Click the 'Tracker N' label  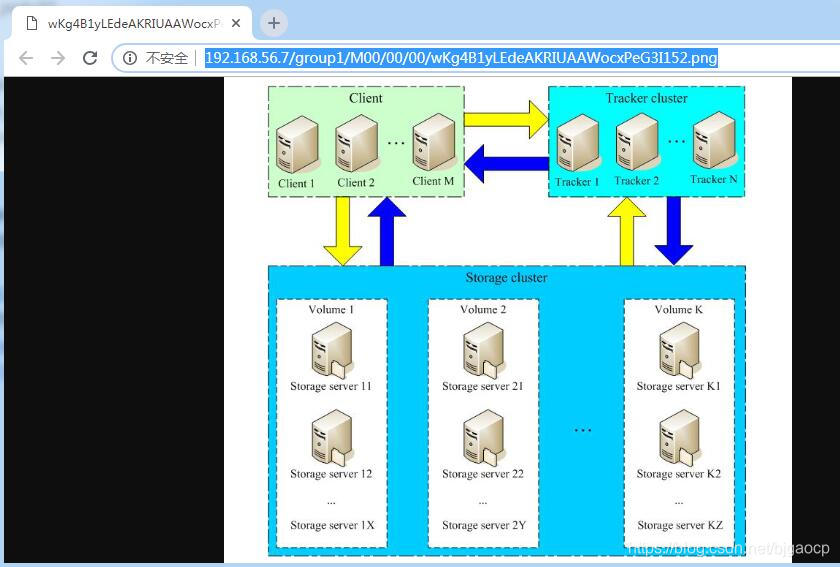click(714, 179)
